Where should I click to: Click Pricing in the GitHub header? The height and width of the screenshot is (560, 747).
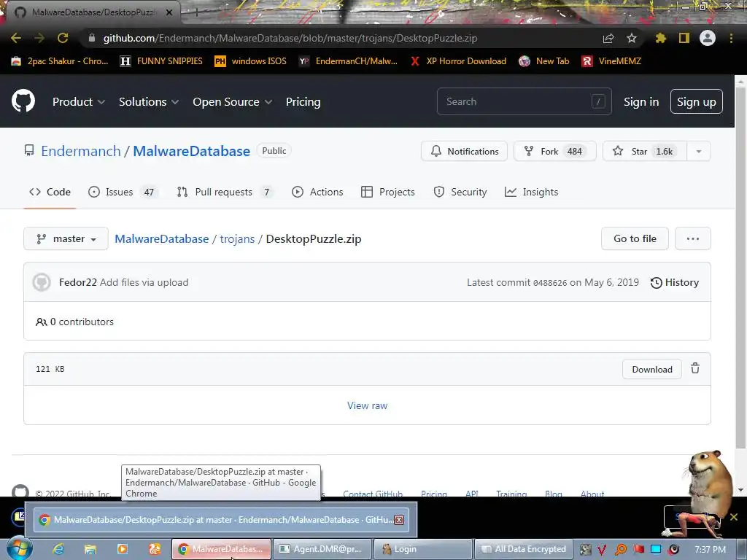303,101
